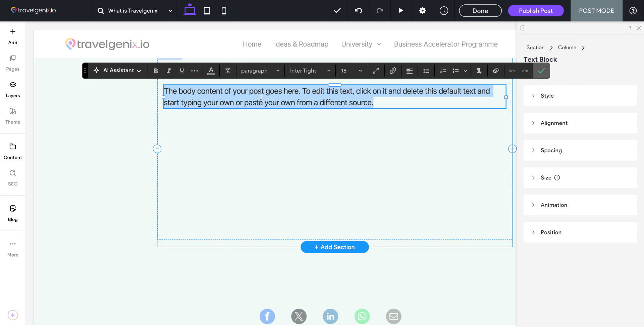Open site settings gear icon
Image resolution: width=644 pixels, height=327 pixels.
422,11
